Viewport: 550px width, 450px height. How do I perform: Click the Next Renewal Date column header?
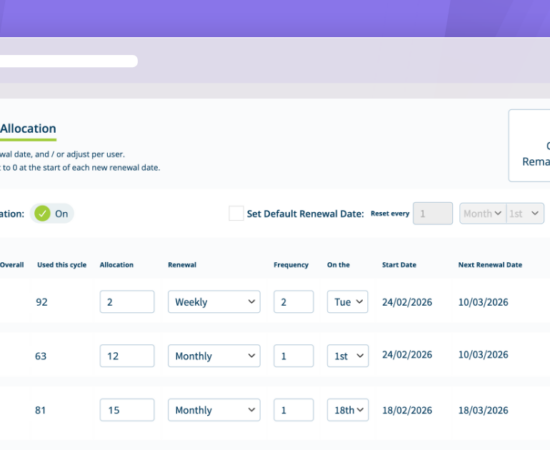click(490, 265)
